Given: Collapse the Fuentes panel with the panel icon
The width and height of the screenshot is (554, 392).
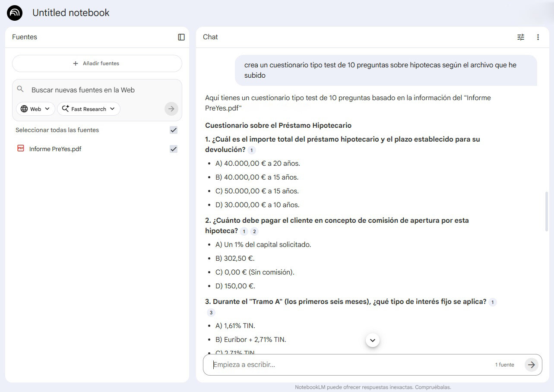Looking at the screenshot, I should click(181, 37).
